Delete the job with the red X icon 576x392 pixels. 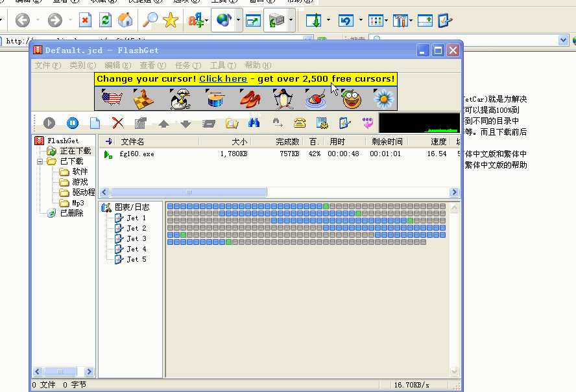tap(118, 123)
